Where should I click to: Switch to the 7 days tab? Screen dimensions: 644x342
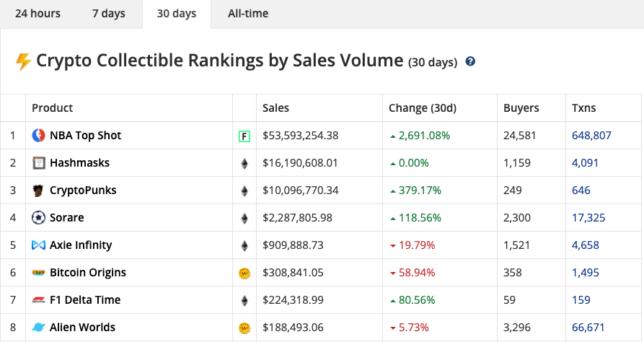point(109,14)
